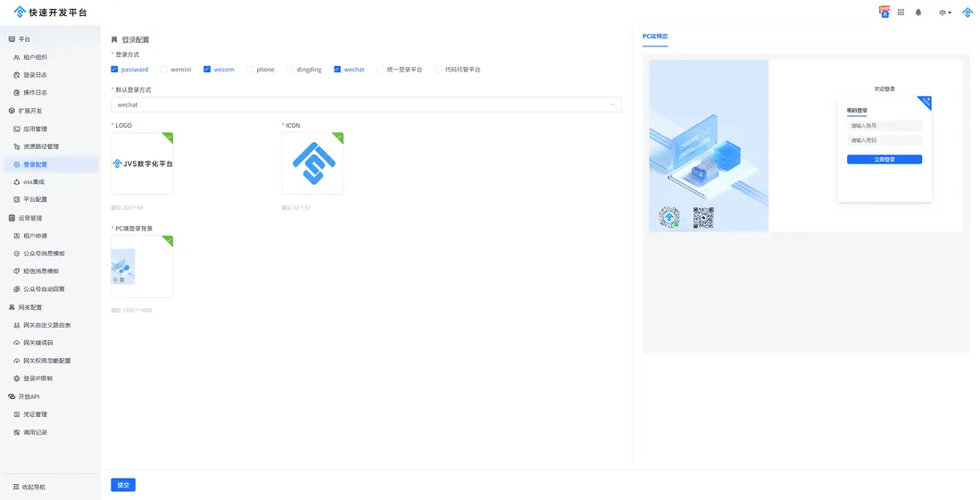Open the HOT app icon in header
Image resolution: width=980 pixels, height=500 pixels.
tap(884, 12)
